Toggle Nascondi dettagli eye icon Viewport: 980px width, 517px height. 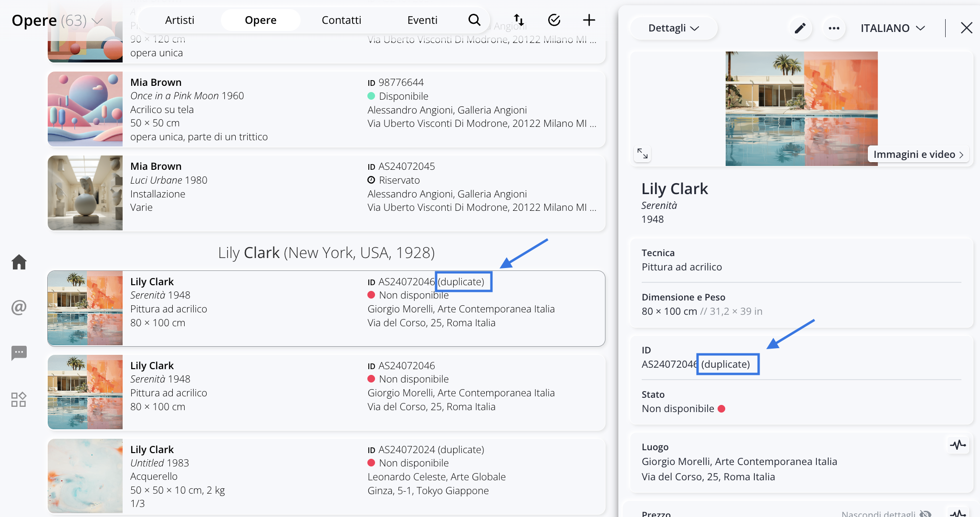click(x=925, y=513)
